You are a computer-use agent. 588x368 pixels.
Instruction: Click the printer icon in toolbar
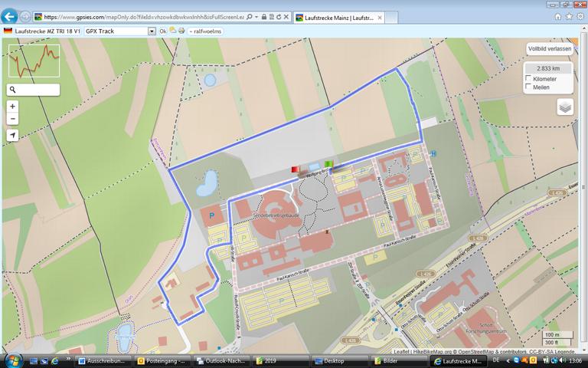click(181, 31)
